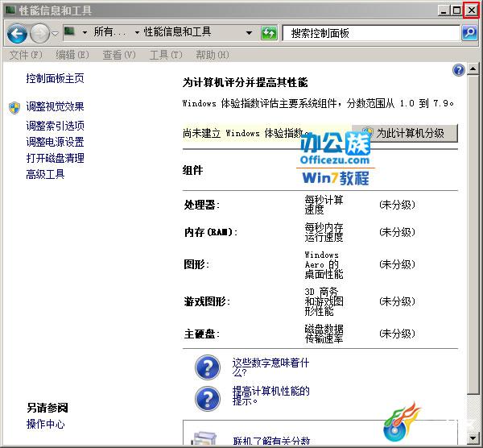Screen dimensions: 483x448
Task: Open 这些数字意味着什么? link
Action: click(x=270, y=367)
